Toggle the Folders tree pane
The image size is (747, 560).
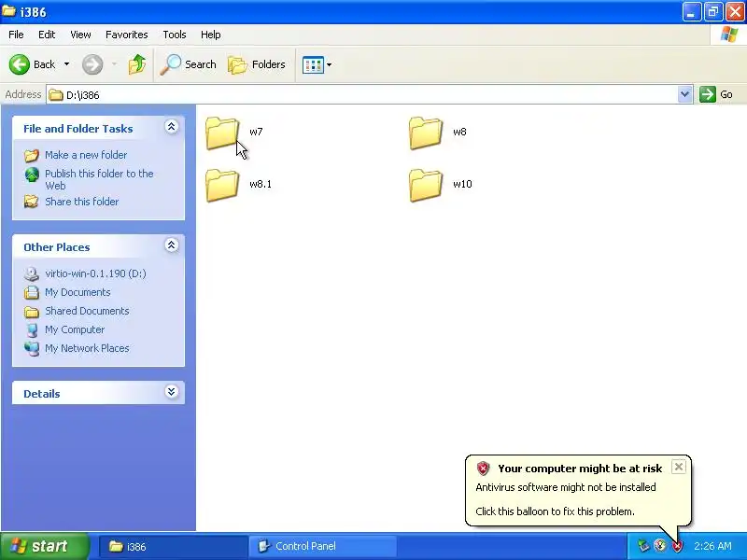pos(257,64)
